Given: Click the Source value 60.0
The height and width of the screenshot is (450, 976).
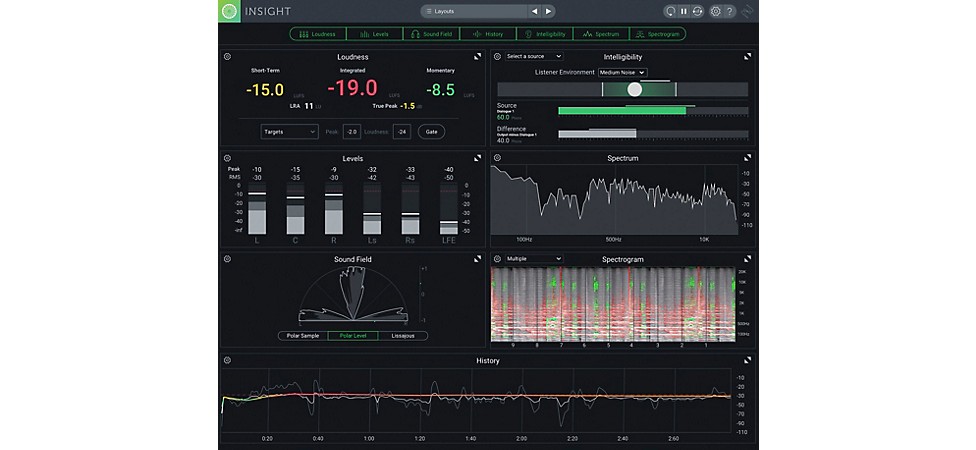Looking at the screenshot, I should pyautogui.click(x=503, y=117).
